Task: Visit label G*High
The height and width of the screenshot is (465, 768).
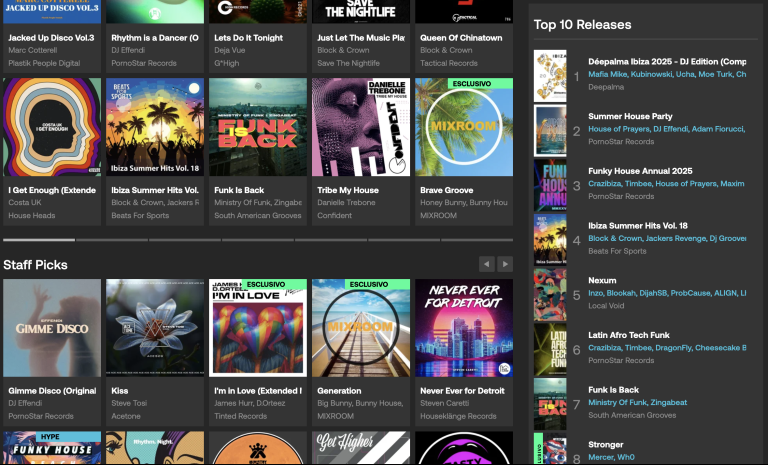Action: (x=227, y=63)
